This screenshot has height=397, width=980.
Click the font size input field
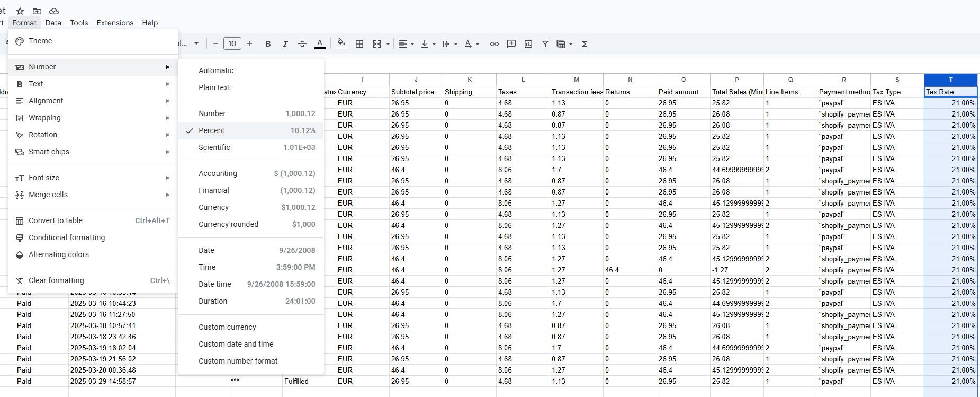232,44
